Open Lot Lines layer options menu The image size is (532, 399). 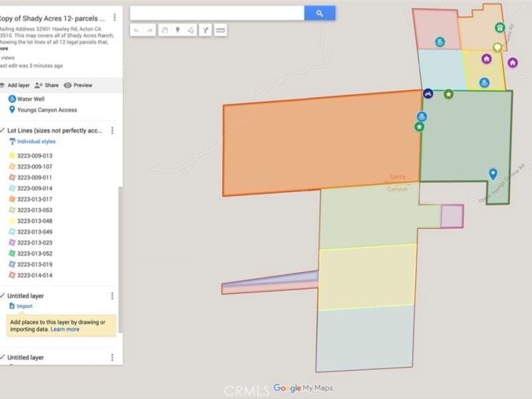click(x=112, y=130)
